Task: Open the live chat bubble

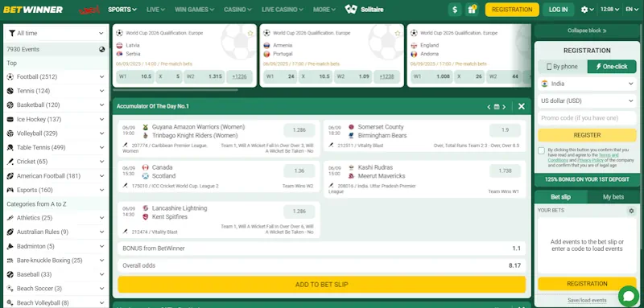Action: click(x=629, y=296)
